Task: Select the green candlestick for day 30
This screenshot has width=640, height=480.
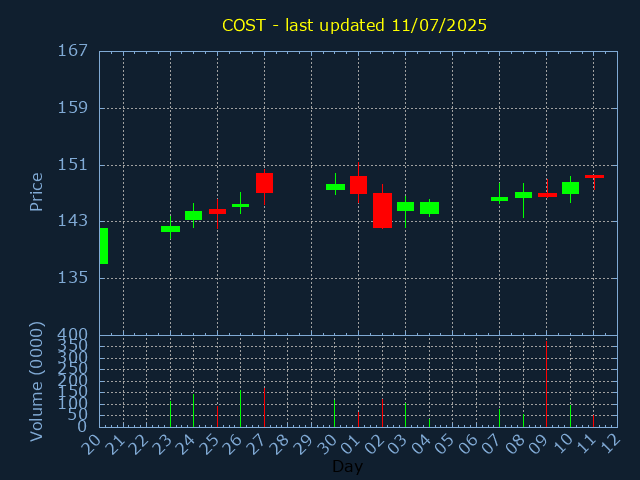Action: [335, 187]
